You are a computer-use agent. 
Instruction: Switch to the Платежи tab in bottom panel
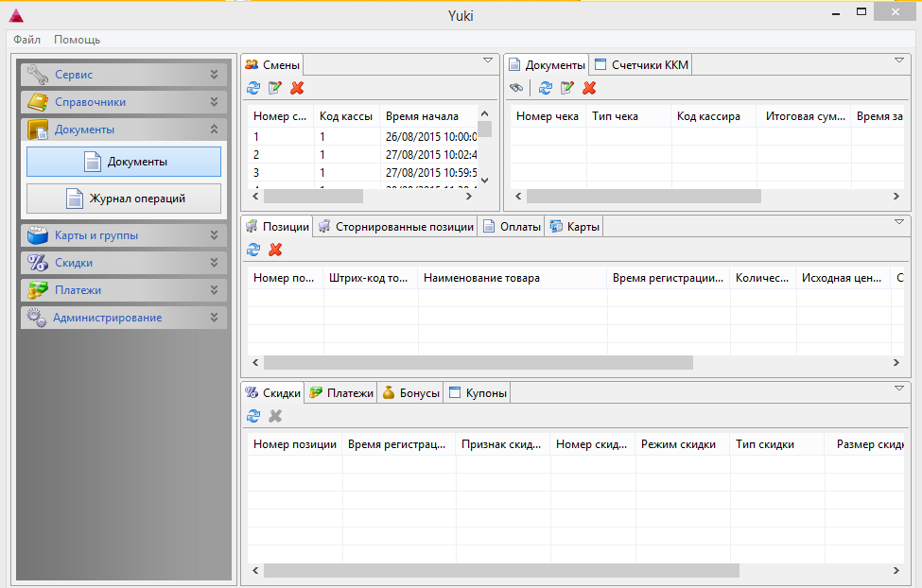(341, 393)
